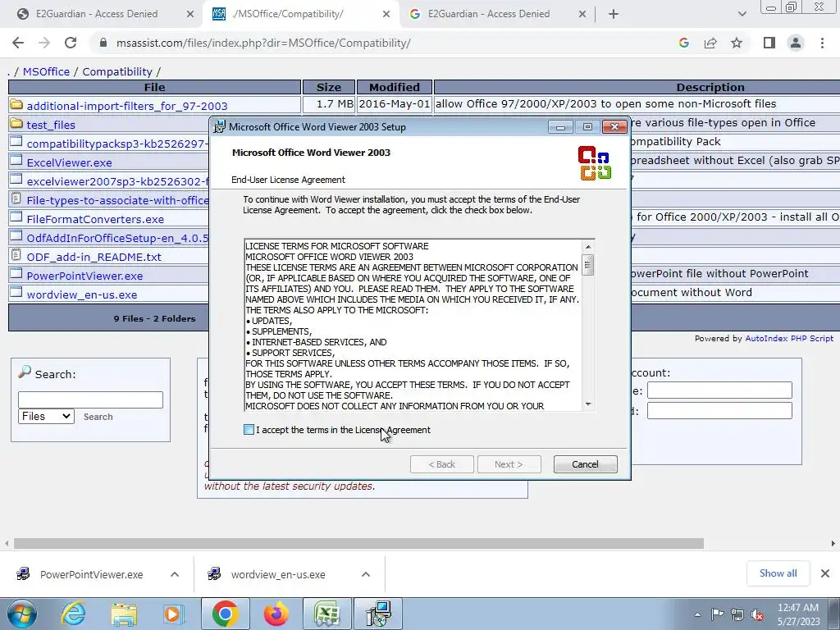
Task: Click the muted volume tray icon
Action: point(757,614)
